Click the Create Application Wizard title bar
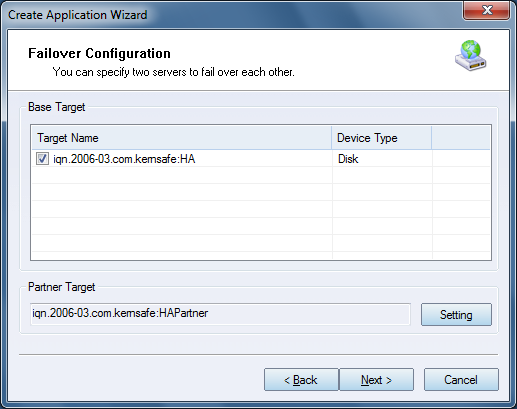The height and width of the screenshot is (409, 517). point(233,15)
